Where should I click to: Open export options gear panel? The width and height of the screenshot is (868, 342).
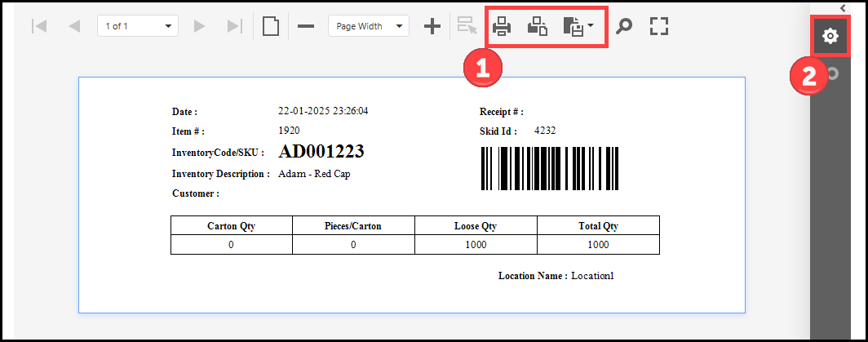point(830,36)
